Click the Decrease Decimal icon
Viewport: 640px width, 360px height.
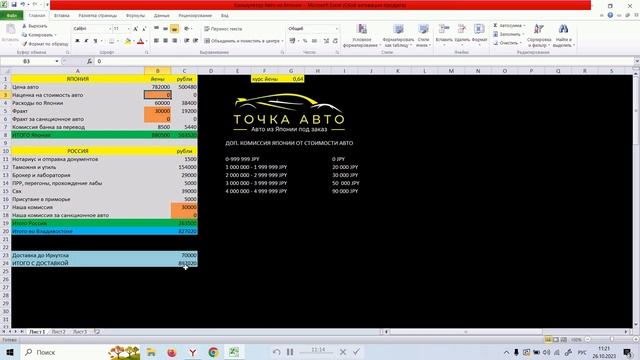click(x=335, y=41)
